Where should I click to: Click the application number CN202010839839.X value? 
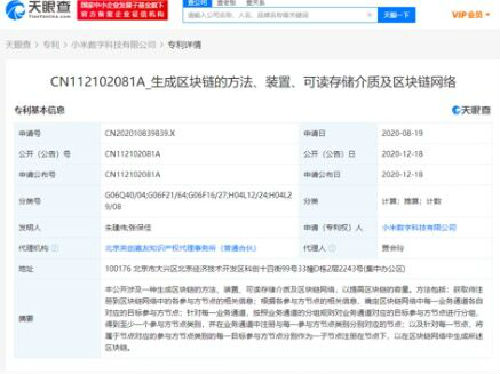[140, 133]
